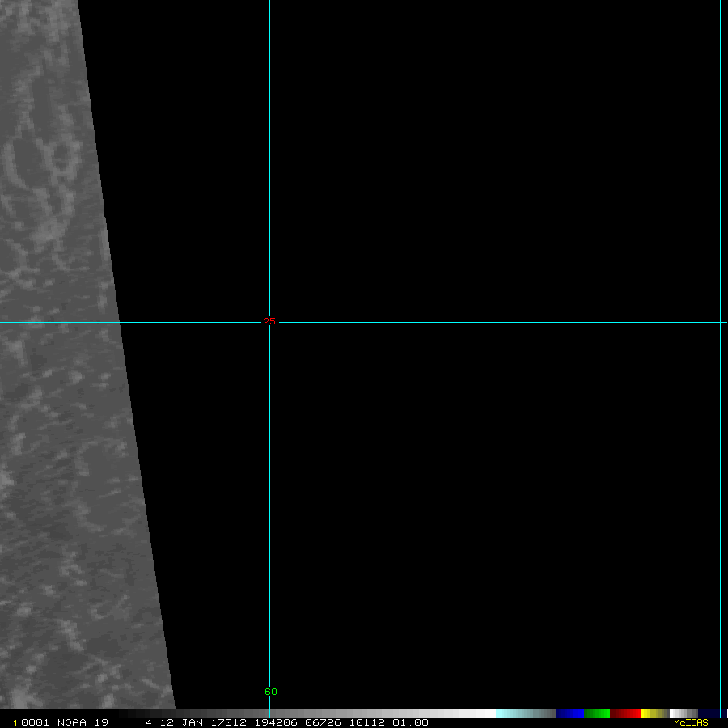
Task: Click the green longitude label 60
Action: point(270,692)
